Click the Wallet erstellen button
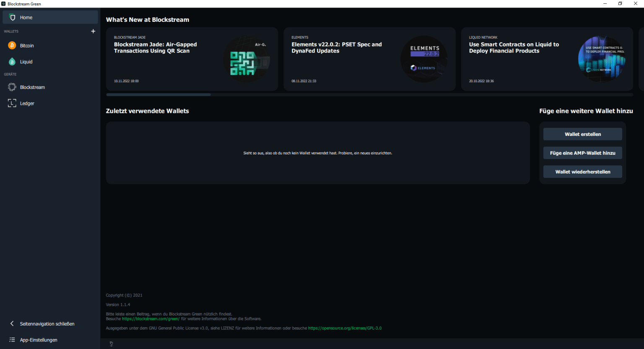 point(582,134)
